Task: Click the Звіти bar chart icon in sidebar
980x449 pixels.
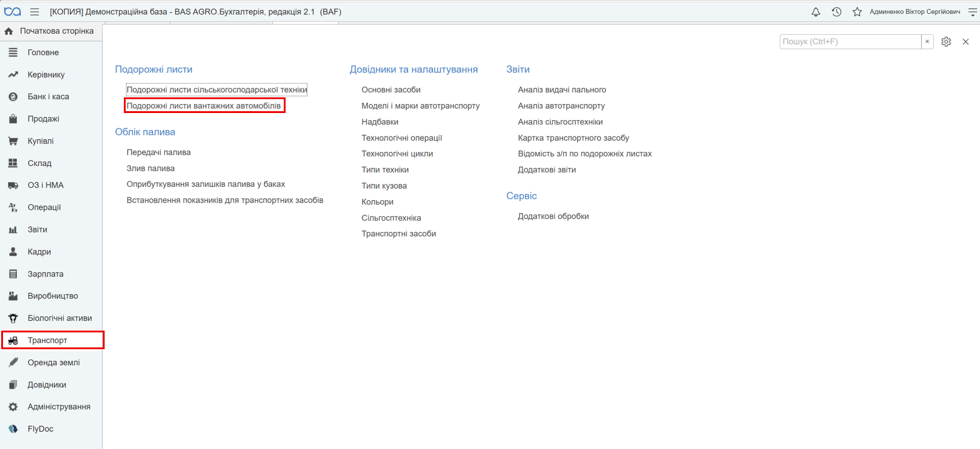Action: [x=13, y=230]
